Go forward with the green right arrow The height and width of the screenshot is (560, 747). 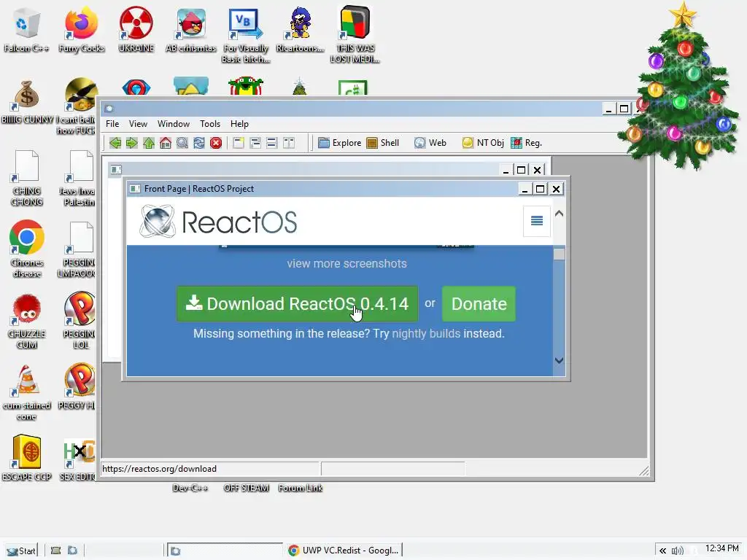(x=132, y=143)
